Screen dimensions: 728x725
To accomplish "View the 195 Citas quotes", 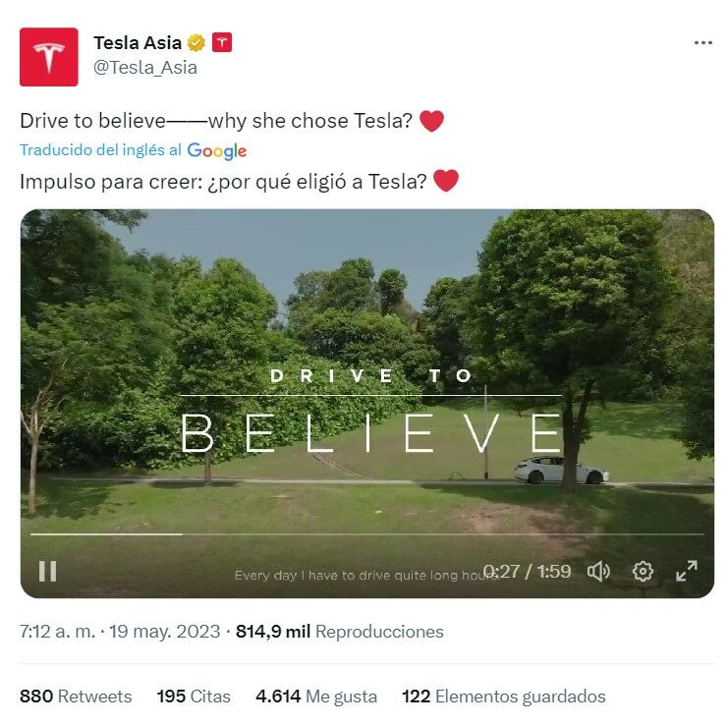I will pyautogui.click(x=194, y=697).
